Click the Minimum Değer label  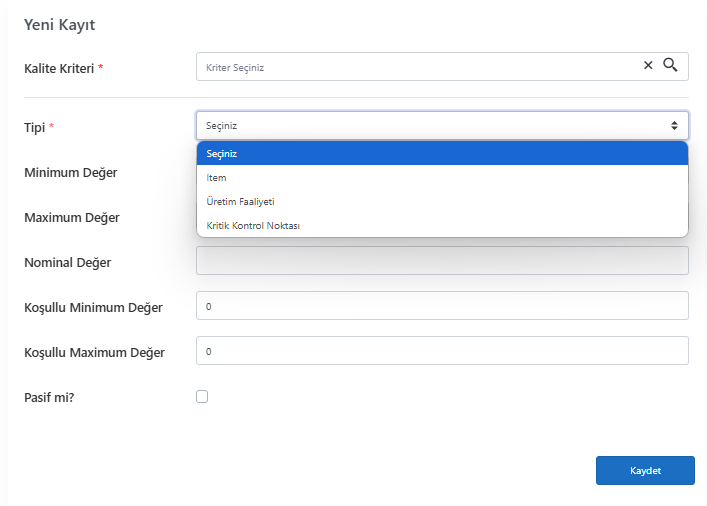coord(71,173)
